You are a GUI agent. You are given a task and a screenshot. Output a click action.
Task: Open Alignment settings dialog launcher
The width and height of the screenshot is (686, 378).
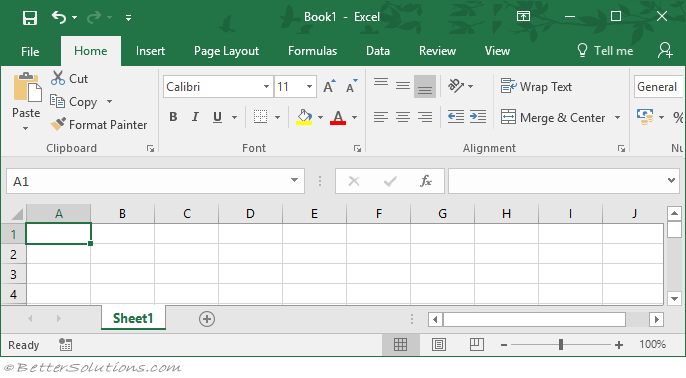(621, 149)
